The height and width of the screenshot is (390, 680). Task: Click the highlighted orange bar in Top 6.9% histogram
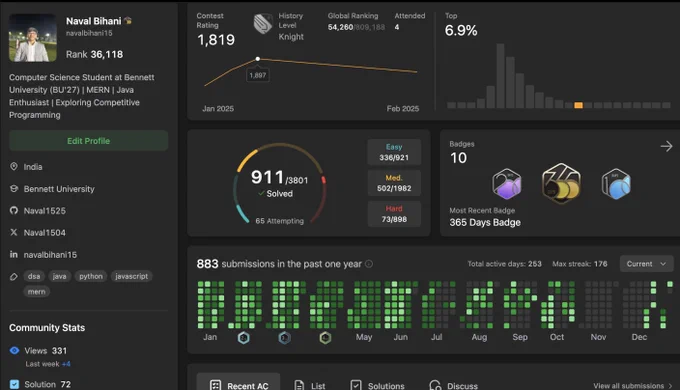point(578,105)
